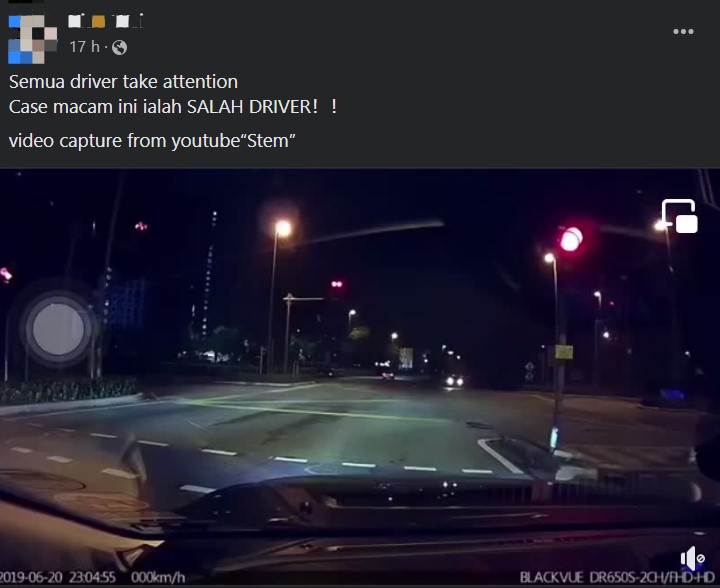Tap the grey circular floating button
Viewport: 720px width, 588px height.
tap(58, 329)
